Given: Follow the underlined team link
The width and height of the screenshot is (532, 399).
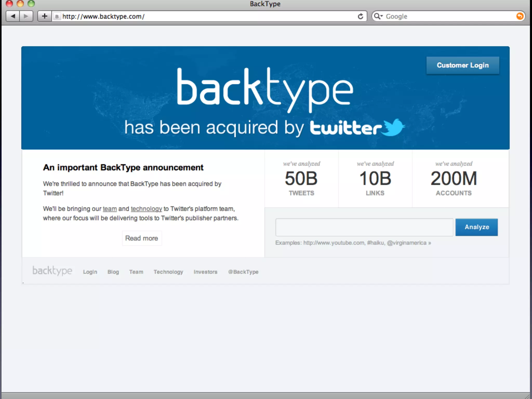Looking at the screenshot, I should click(x=110, y=209).
